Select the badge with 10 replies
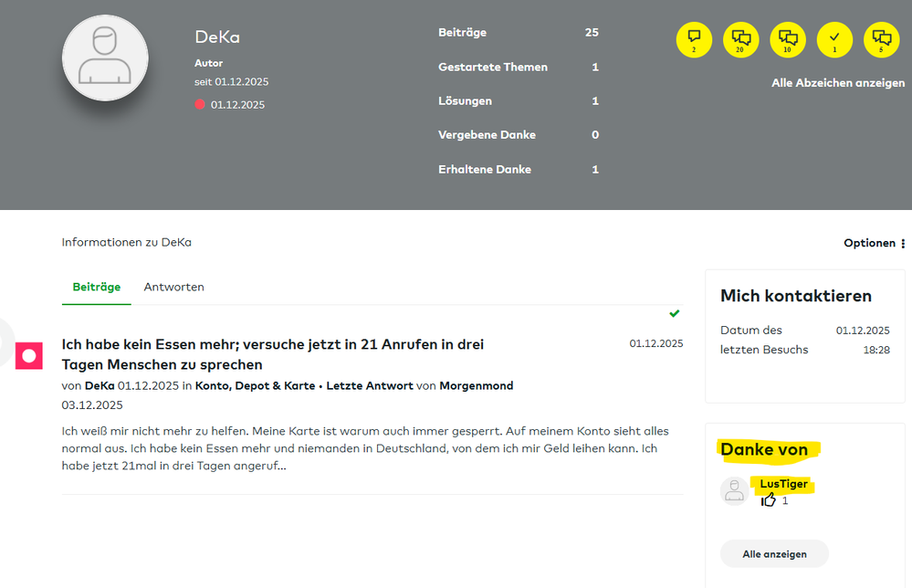This screenshot has height=588, width=912. coord(788,39)
